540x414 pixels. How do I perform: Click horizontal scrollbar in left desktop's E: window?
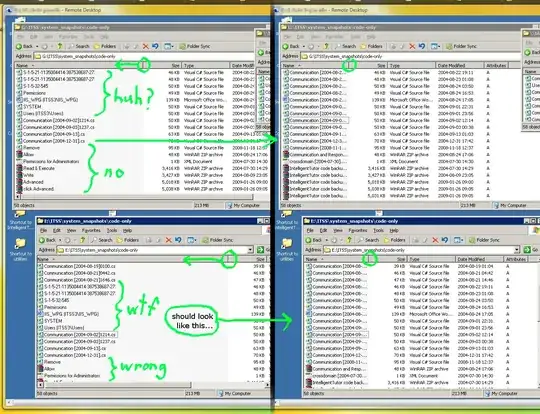[x=117, y=384]
